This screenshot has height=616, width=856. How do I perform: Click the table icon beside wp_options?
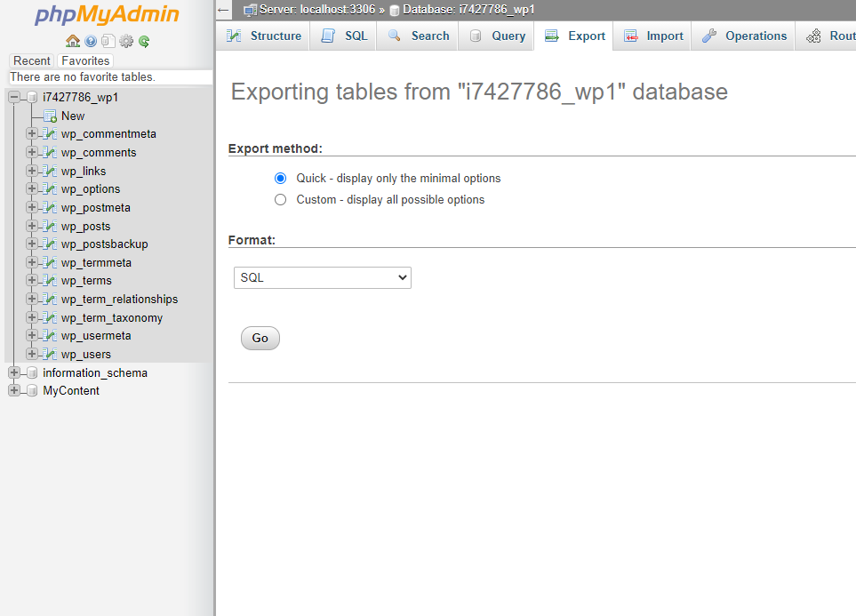(50, 189)
